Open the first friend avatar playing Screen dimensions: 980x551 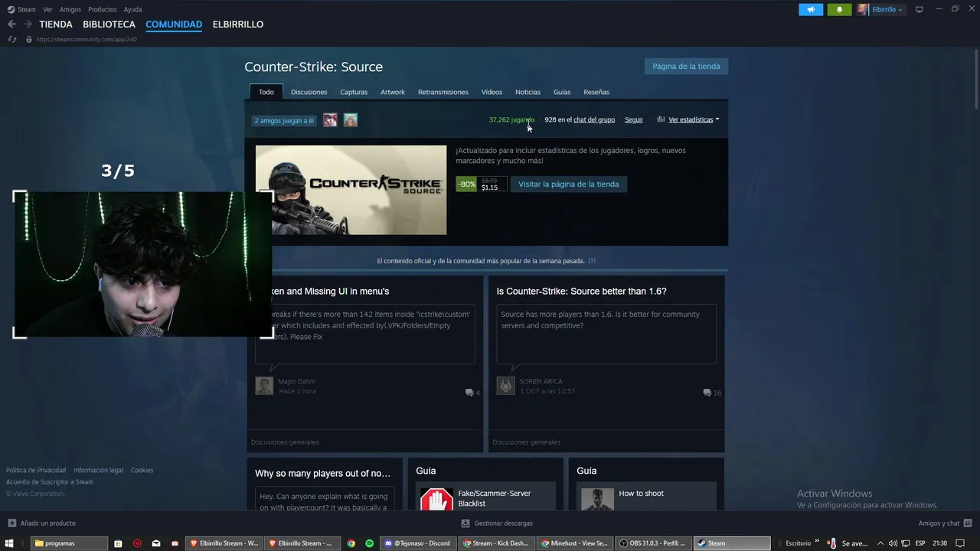click(330, 120)
